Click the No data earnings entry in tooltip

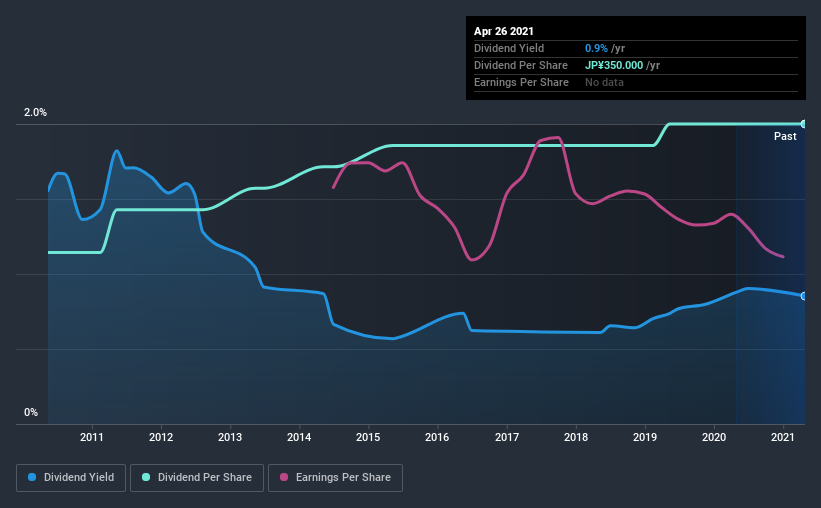[604, 82]
